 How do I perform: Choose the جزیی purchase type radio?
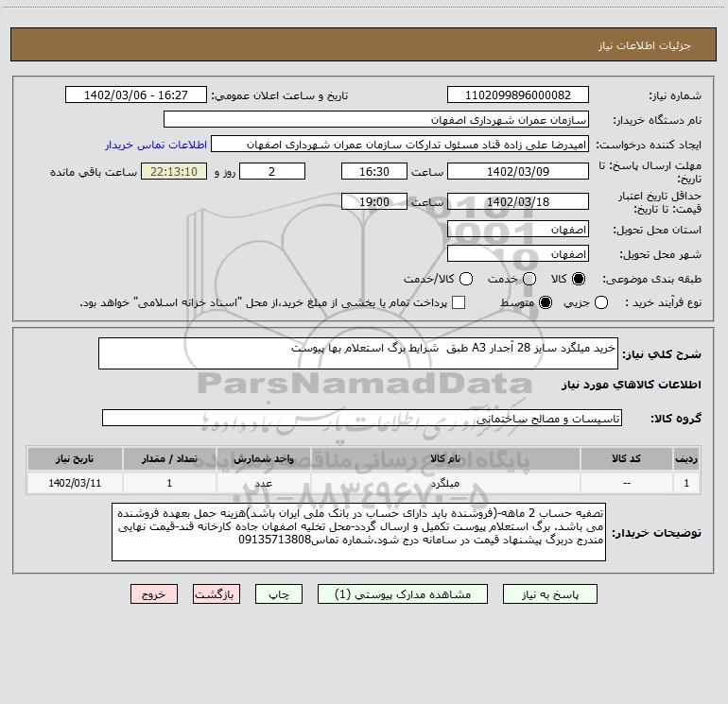(x=600, y=303)
